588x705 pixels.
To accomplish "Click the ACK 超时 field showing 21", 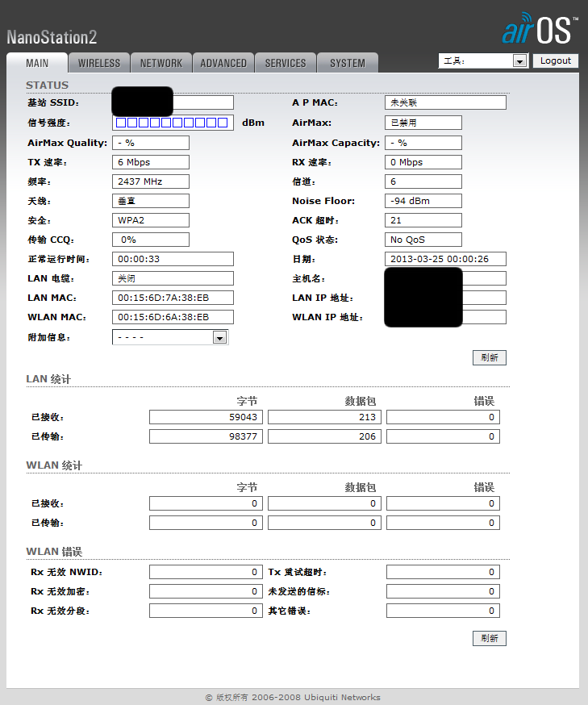I will tap(423, 220).
